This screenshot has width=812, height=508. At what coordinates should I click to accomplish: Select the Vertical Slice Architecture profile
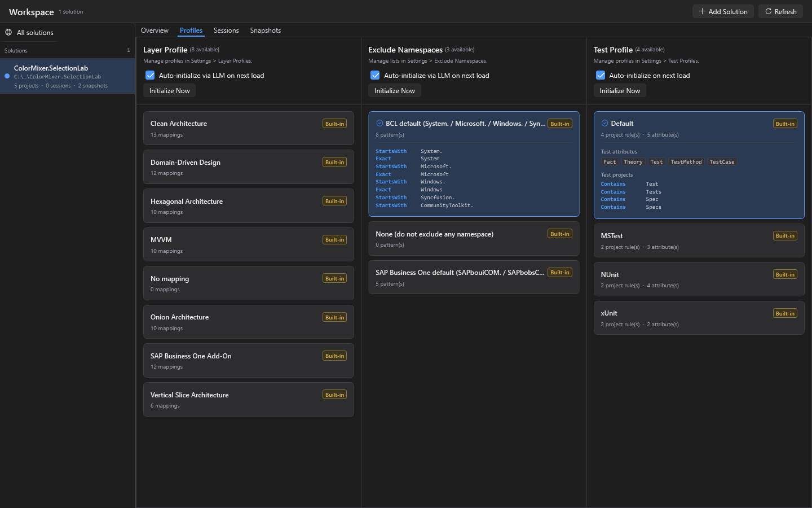point(248,400)
